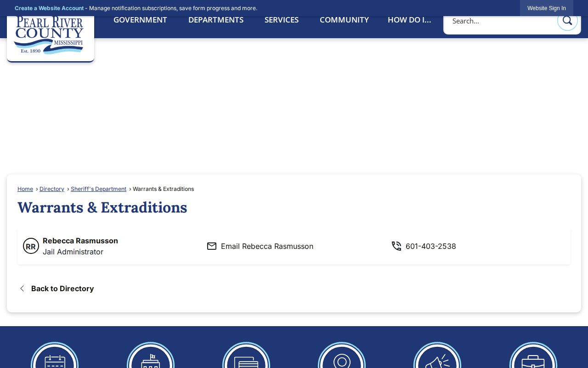Open the location pin icon in the footer
The height and width of the screenshot is (368, 588).
click(342, 355)
